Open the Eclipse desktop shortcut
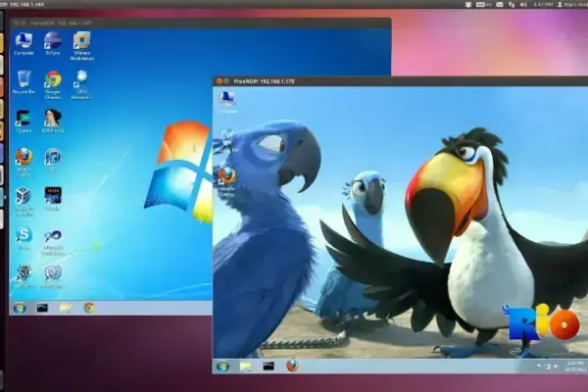The width and height of the screenshot is (588, 392). tap(53, 43)
